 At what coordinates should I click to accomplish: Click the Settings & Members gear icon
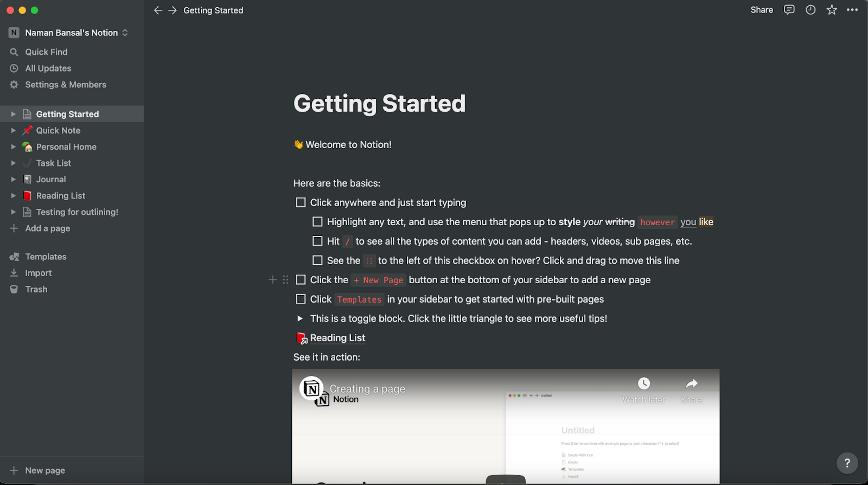pos(14,85)
